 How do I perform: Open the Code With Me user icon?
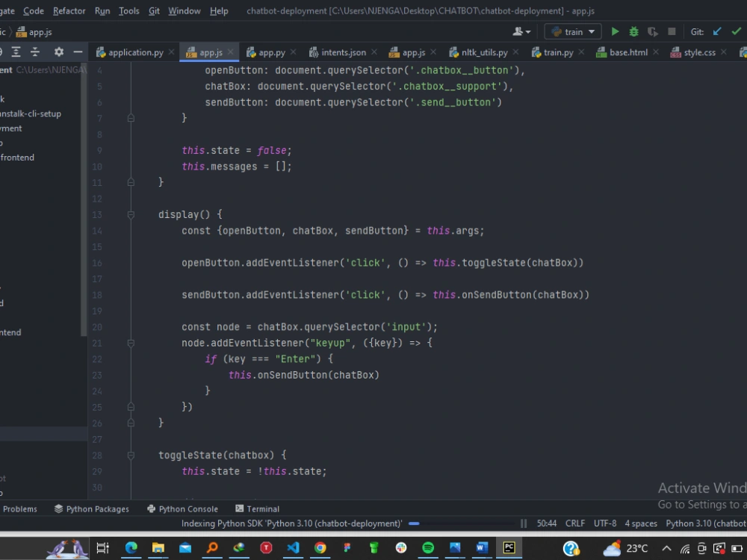click(518, 32)
